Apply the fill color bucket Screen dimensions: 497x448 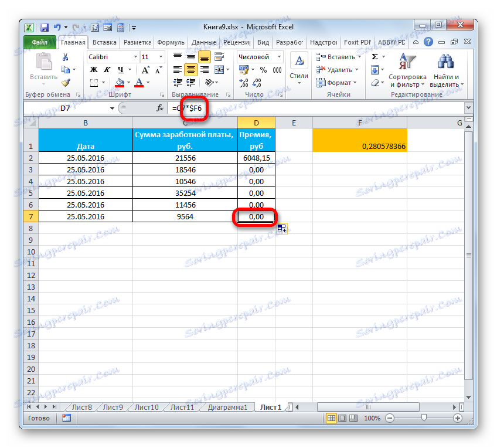coord(120,83)
